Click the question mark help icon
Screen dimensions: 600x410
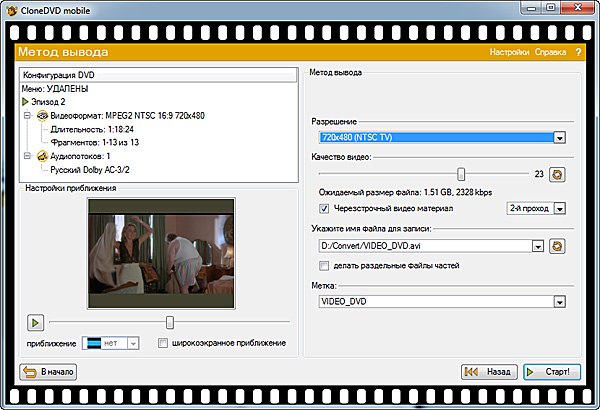coord(578,51)
